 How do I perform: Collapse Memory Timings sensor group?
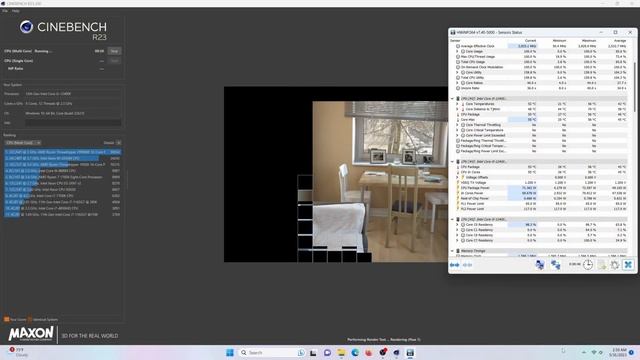pyautogui.click(x=452, y=251)
